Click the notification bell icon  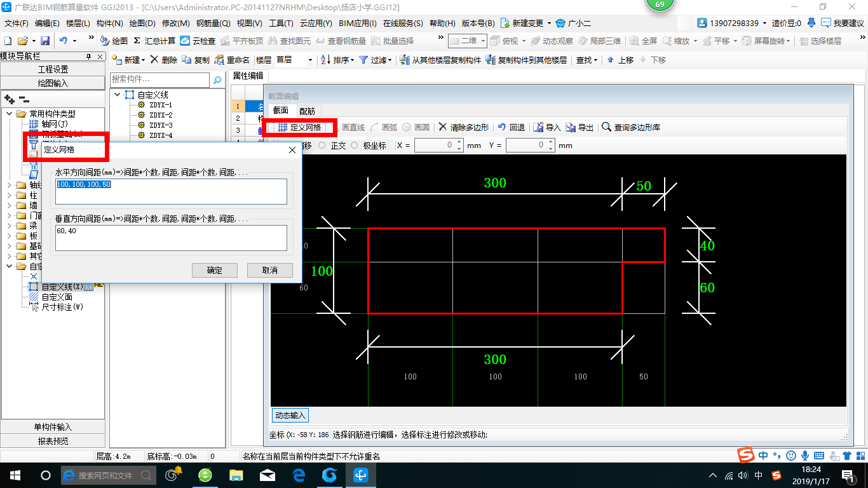click(811, 23)
